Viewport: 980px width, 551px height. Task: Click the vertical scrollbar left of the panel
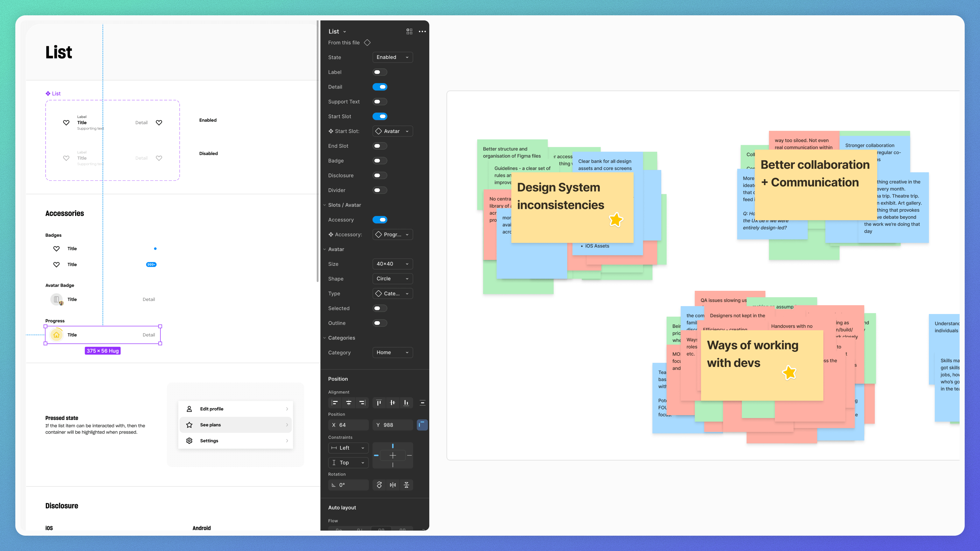[318, 151]
